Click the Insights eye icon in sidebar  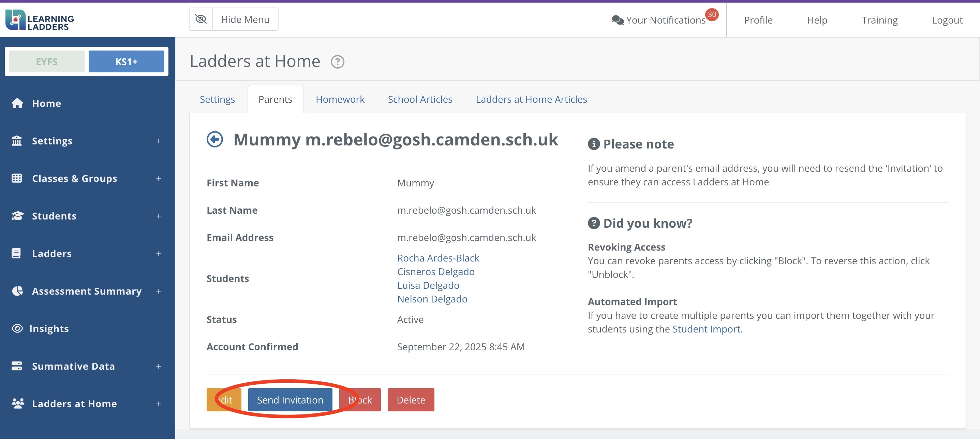(17, 328)
